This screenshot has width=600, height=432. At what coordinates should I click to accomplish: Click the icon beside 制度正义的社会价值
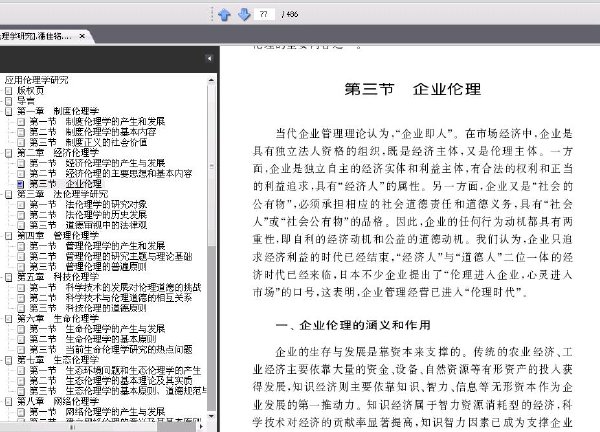21,142
